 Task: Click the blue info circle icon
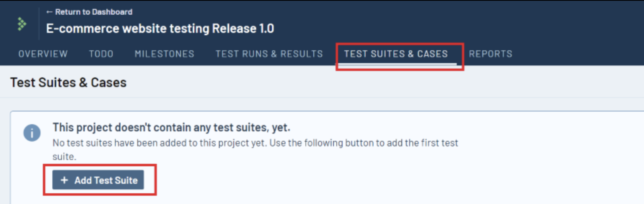click(x=32, y=133)
